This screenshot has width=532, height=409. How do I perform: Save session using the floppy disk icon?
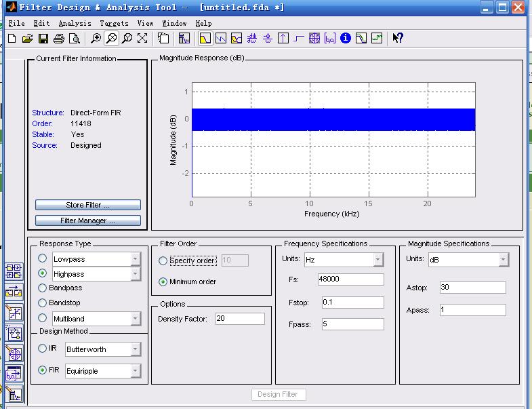pyautogui.click(x=43, y=39)
